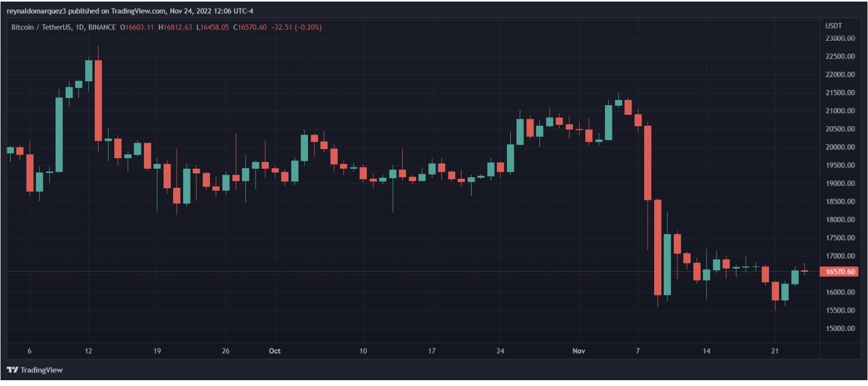Click the open value O16603.11
The width and height of the screenshot is (868, 386).
point(137,27)
